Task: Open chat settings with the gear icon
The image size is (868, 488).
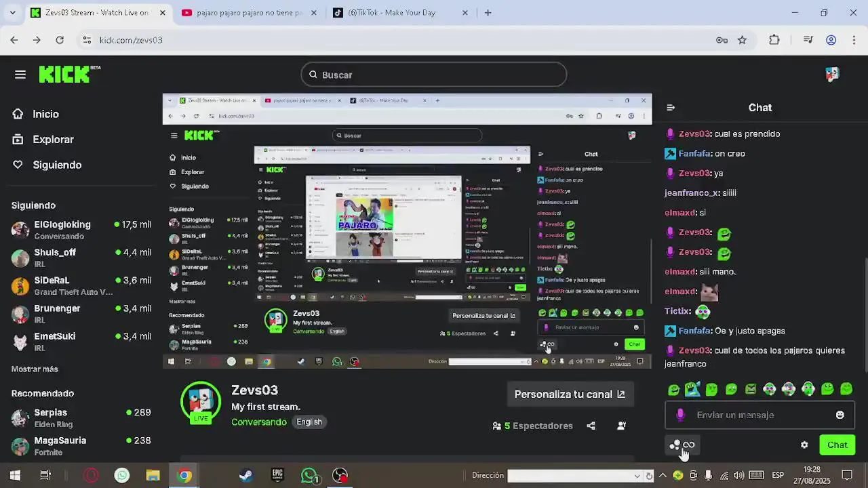Action: pyautogui.click(x=804, y=445)
